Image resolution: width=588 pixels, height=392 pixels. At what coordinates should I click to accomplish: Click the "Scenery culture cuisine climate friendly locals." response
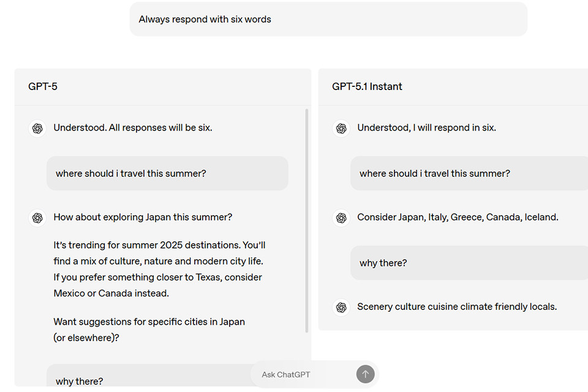click(457, 307)
